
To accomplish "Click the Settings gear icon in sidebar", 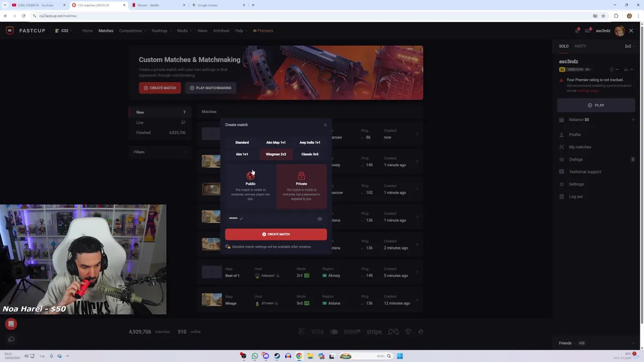I will click(x=561, y=184).
